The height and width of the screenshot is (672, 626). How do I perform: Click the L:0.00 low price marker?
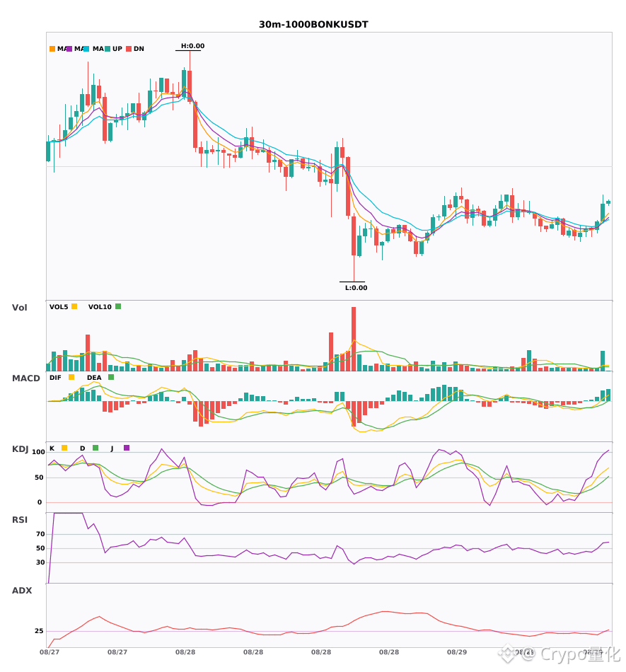356,288
